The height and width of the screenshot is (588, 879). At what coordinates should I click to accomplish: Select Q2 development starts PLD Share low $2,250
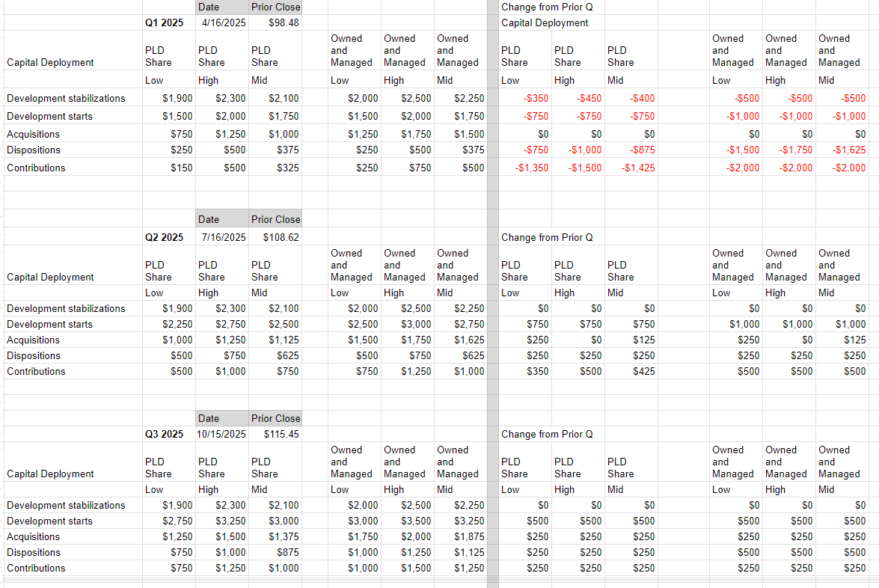(169, 325)
